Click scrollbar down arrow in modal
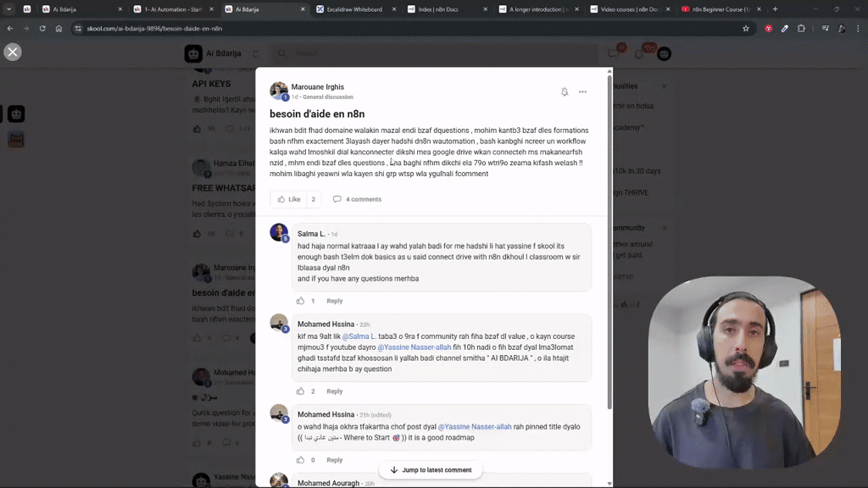Viewport: 868px width, 488px height. click(x=609, y=484)
